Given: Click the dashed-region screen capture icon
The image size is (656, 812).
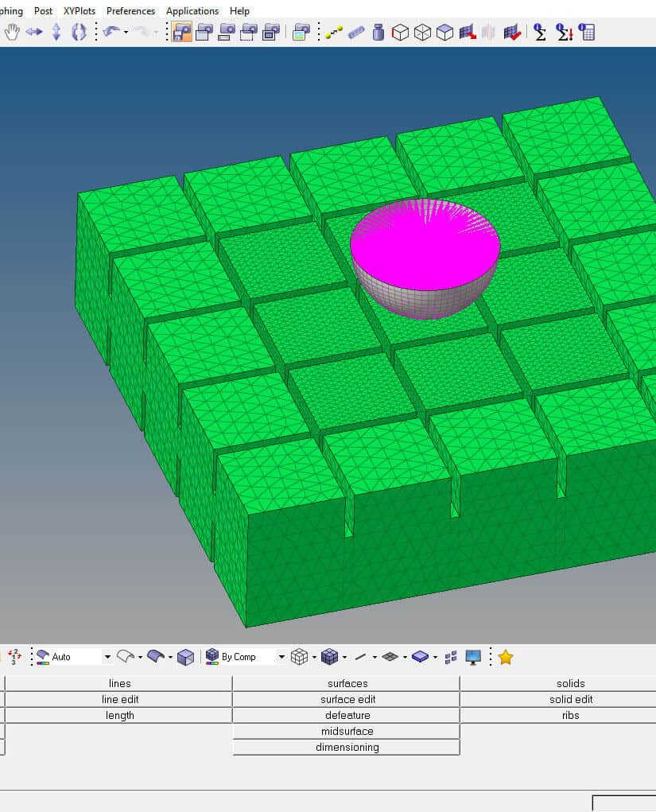Looking at the screenshot, I should coord(249,32).
